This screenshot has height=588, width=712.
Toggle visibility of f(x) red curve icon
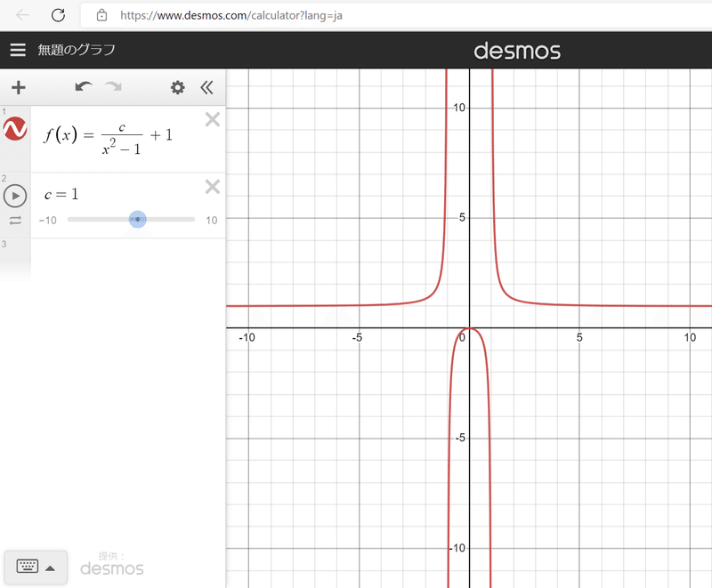pyautogui.click(x=15, y=129)
